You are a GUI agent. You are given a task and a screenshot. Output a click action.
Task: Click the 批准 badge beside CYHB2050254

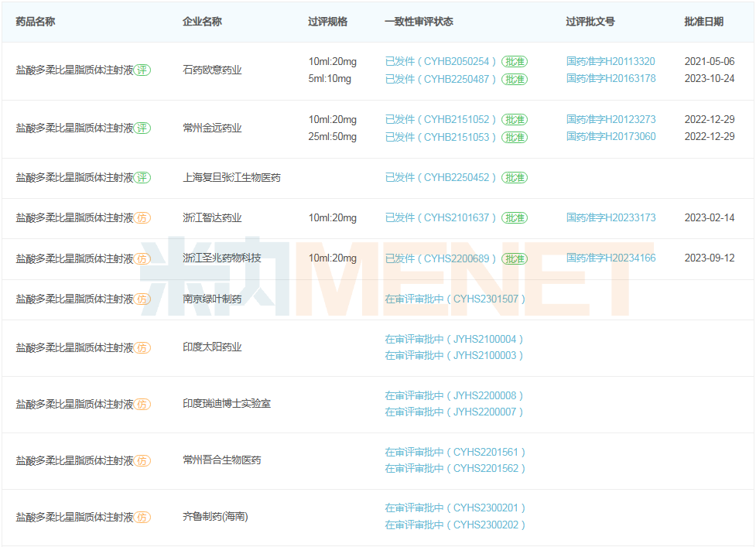coord(514,62)
